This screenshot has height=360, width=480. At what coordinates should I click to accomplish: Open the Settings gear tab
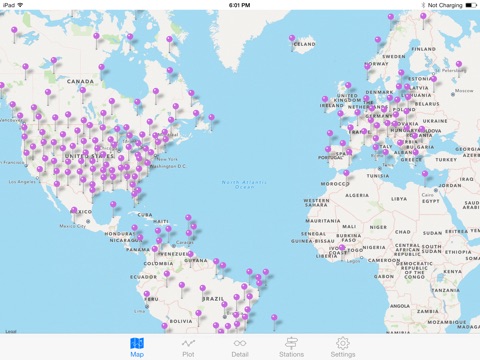click(343, 348)
